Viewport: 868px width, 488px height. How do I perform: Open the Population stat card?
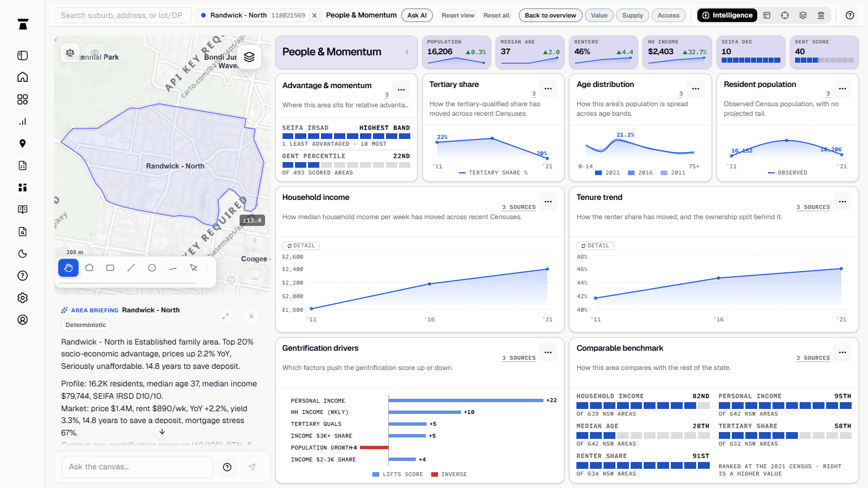(457, 52)
